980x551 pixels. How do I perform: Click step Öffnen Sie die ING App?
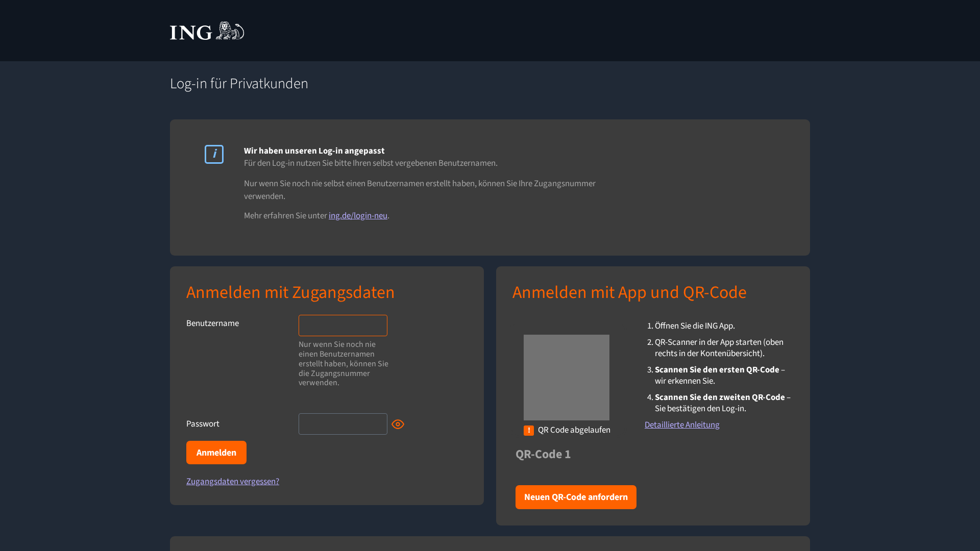click(695, 326)
